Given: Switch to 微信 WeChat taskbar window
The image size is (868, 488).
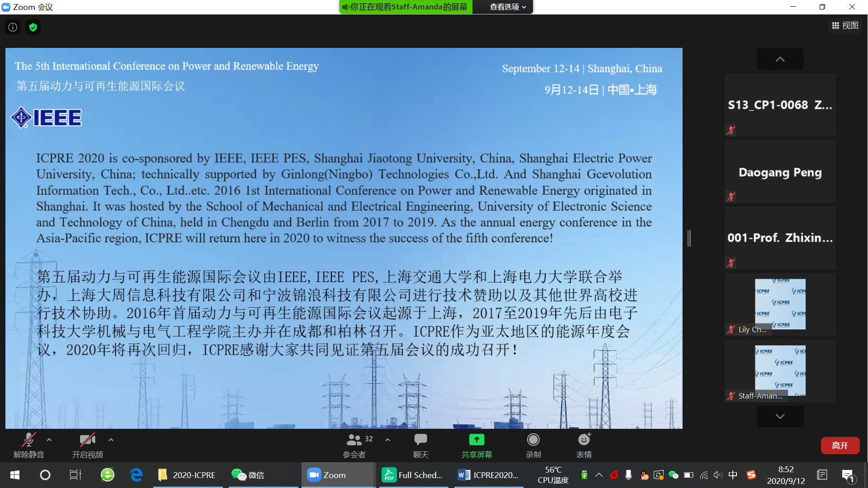Looking at the screenshot, I should (263, 475).
